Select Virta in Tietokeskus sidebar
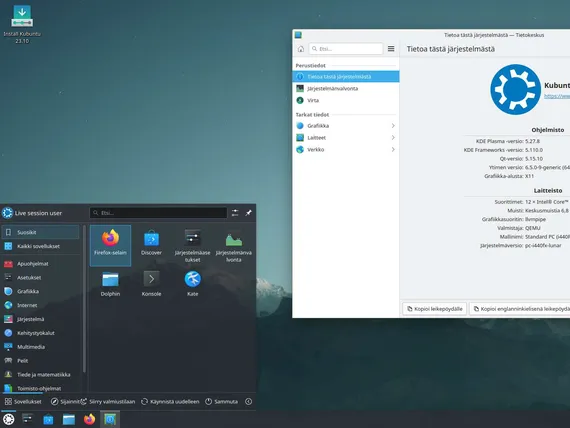Viewport: 570px width, 428px height. [x=346, y=100]
